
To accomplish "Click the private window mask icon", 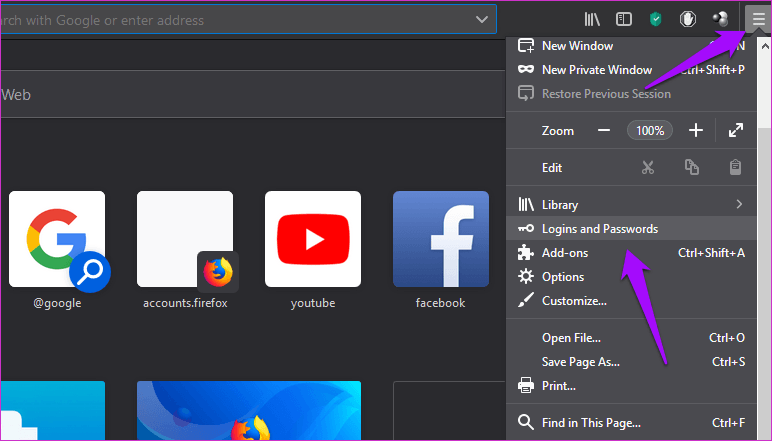I will [x=526, y=69].
